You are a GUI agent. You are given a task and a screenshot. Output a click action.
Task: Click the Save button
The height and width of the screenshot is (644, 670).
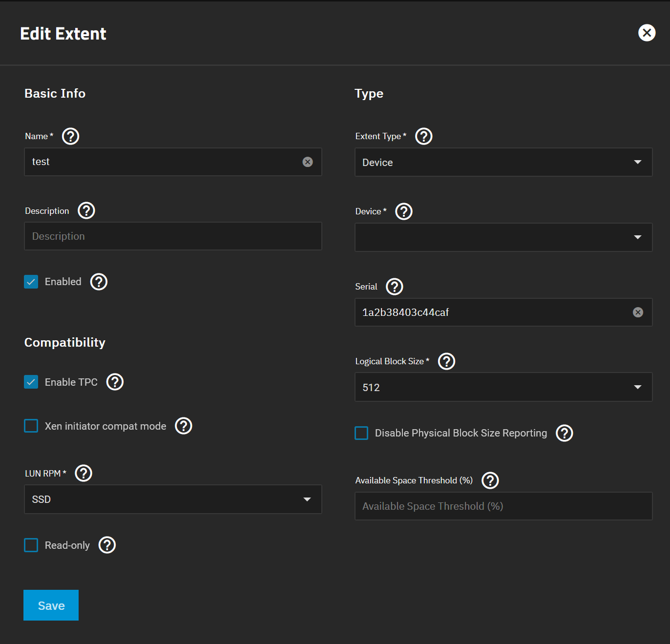[x=51, y=605]
